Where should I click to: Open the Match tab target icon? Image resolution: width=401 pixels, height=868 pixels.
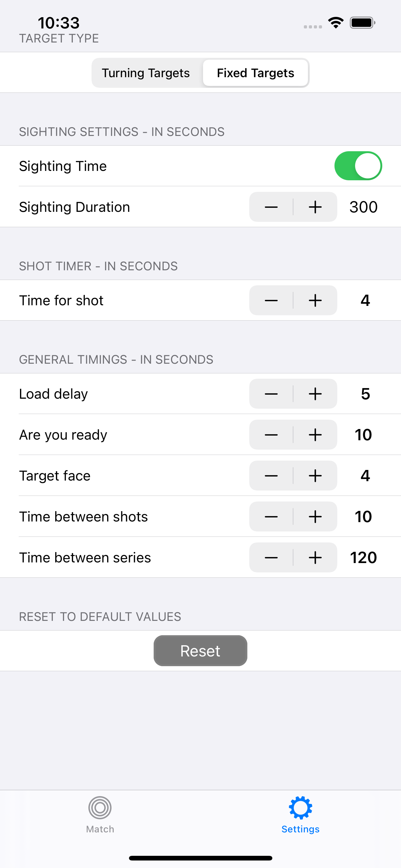point(100,808)
